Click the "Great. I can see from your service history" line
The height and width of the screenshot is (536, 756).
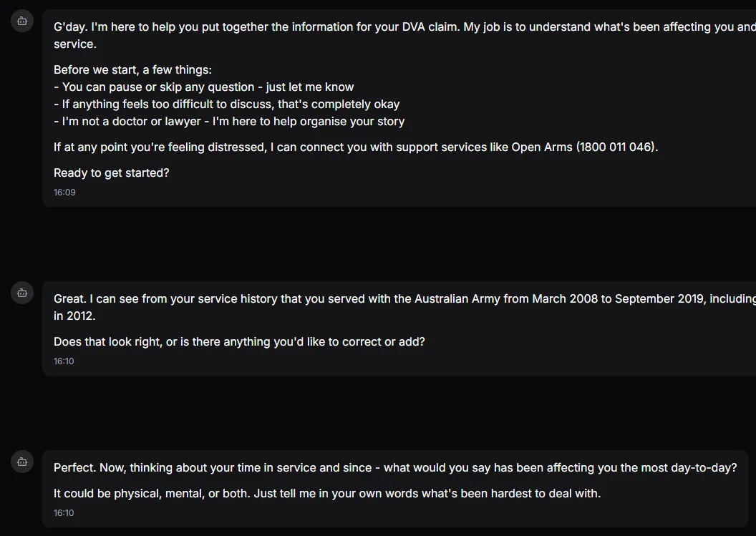pos(286,299)
